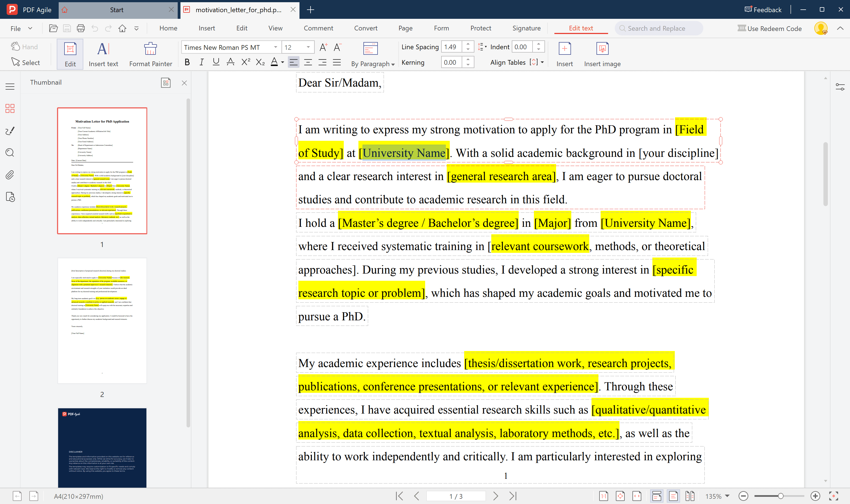Screen dimensions: 850x504
Task: Open the font family dropdown
Action: [275, 47]
